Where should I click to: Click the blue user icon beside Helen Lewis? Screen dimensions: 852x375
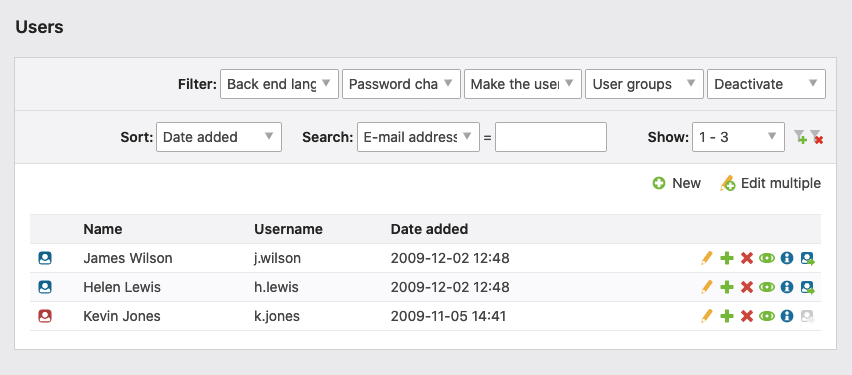(x=45, y=287)
